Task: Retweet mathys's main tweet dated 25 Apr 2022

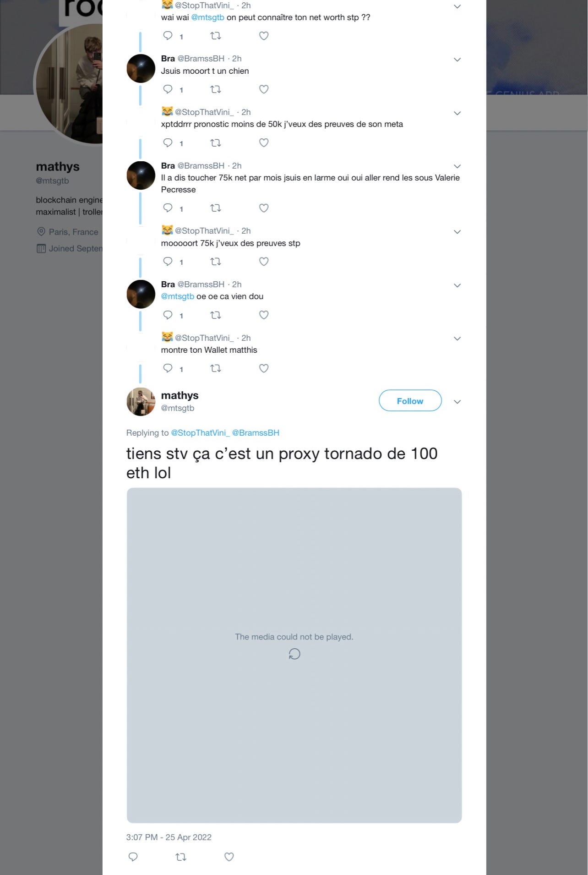Action: (181, 857)
